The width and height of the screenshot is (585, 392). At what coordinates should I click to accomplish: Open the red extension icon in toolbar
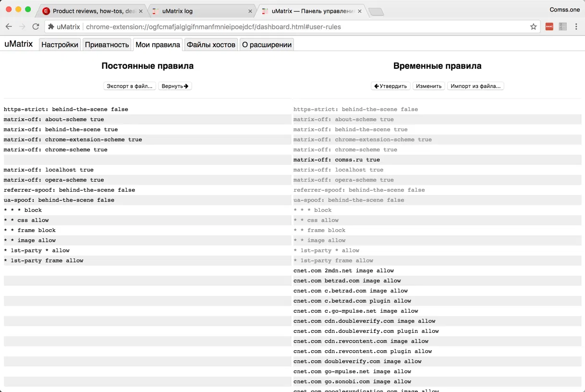[x=549, y=27]
